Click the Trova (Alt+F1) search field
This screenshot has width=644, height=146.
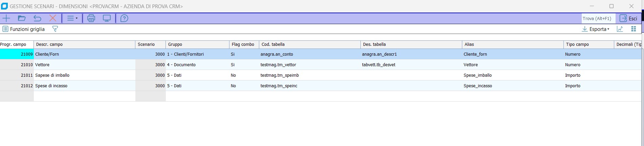click(x=598, y=18)
